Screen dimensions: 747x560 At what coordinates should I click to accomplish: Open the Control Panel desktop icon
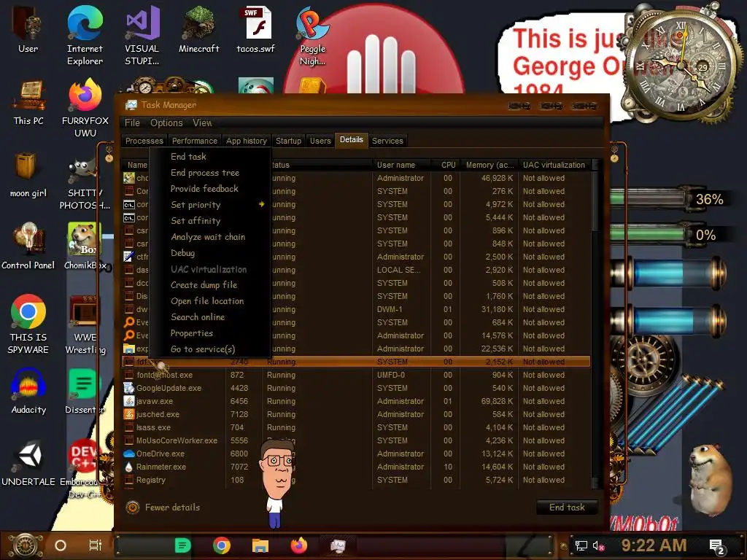point(28,246)
